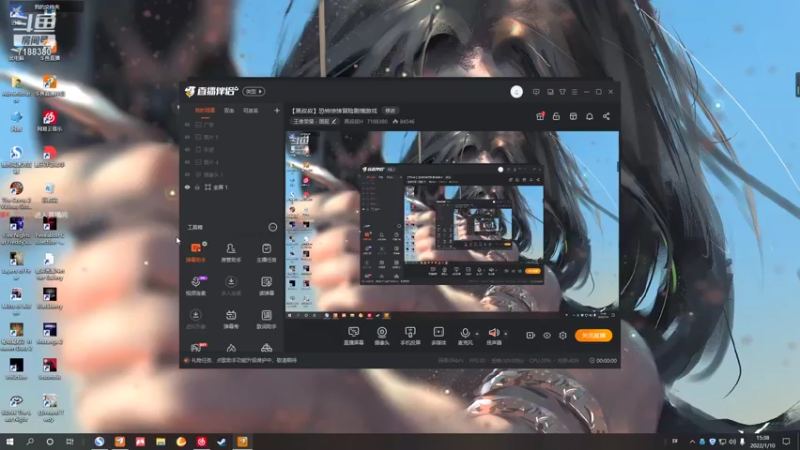Add 多媒体 multimedia source
800x450 pixels.
(x=438, y=336)
